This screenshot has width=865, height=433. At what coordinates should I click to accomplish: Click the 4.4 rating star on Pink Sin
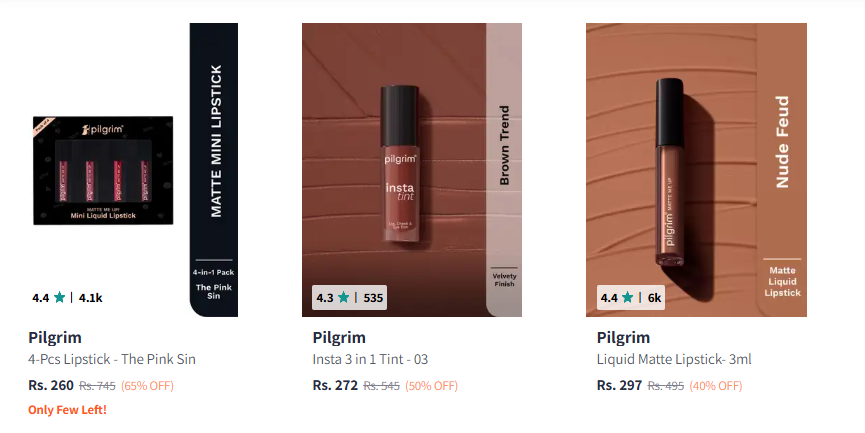(60, 298)
